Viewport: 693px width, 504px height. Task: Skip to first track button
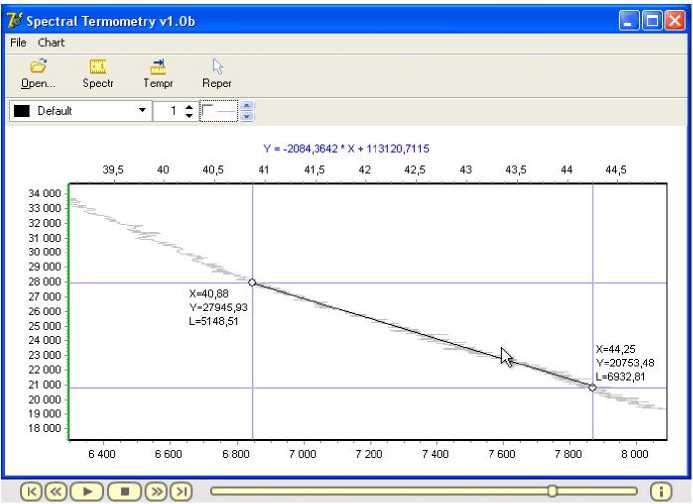(x=32, y=491)
